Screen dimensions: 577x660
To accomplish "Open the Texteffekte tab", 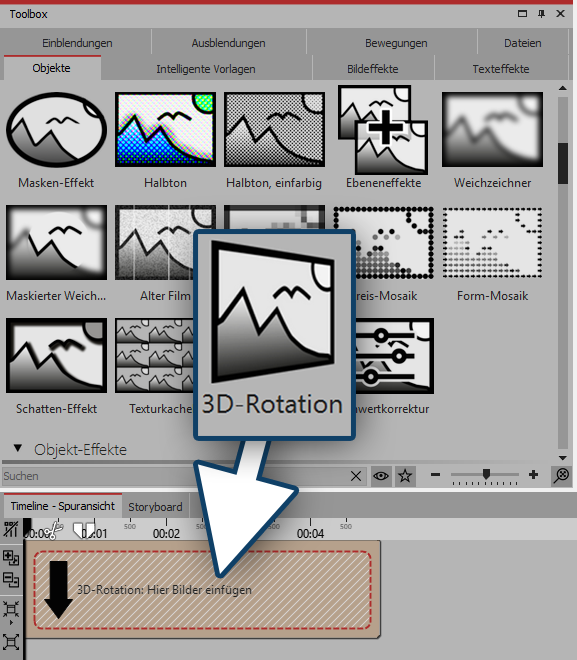I will (x=501, y=69).
